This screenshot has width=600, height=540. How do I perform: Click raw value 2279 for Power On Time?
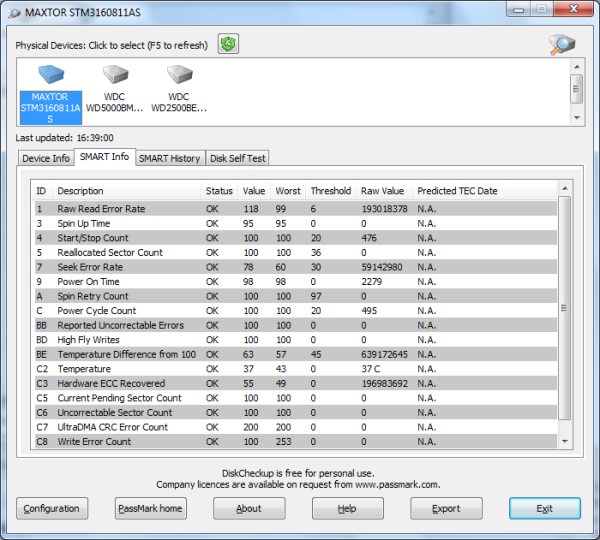point(372,281)
